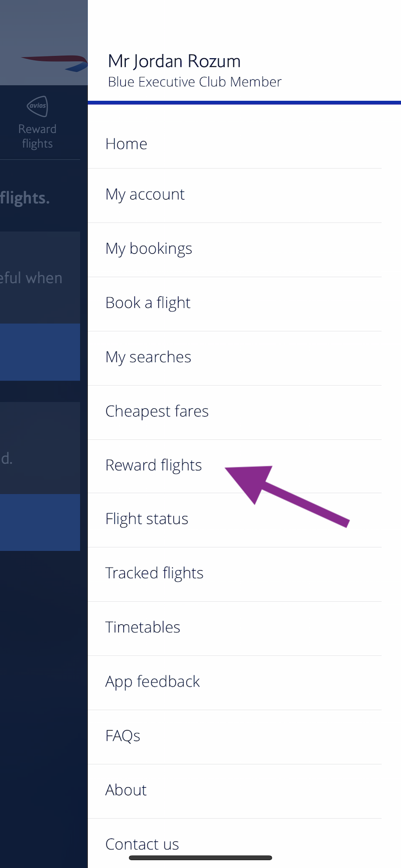Open App feedback
This screenshot has width=401, height=868.
point(235,682)
